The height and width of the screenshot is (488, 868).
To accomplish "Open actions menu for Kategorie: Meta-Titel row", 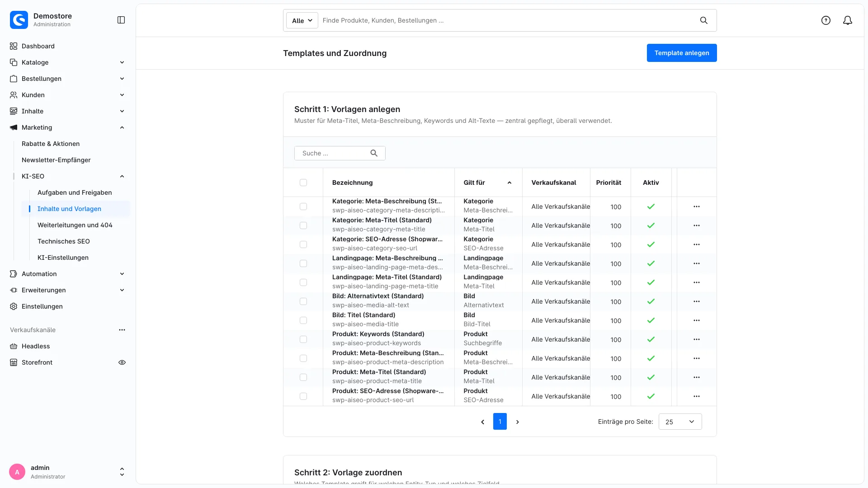I will (x=697, y=225).
